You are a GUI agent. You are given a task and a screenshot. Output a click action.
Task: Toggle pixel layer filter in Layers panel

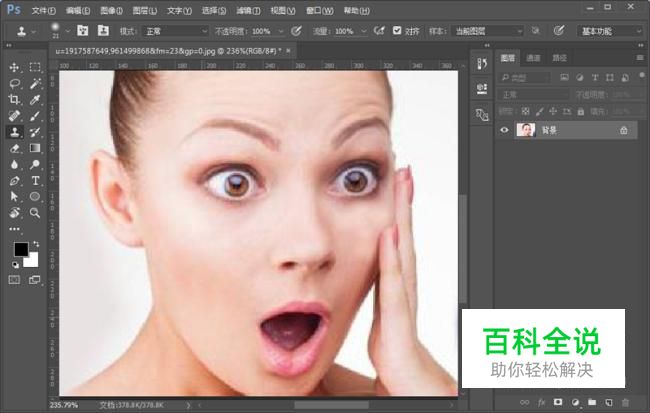tap(564, 78)
